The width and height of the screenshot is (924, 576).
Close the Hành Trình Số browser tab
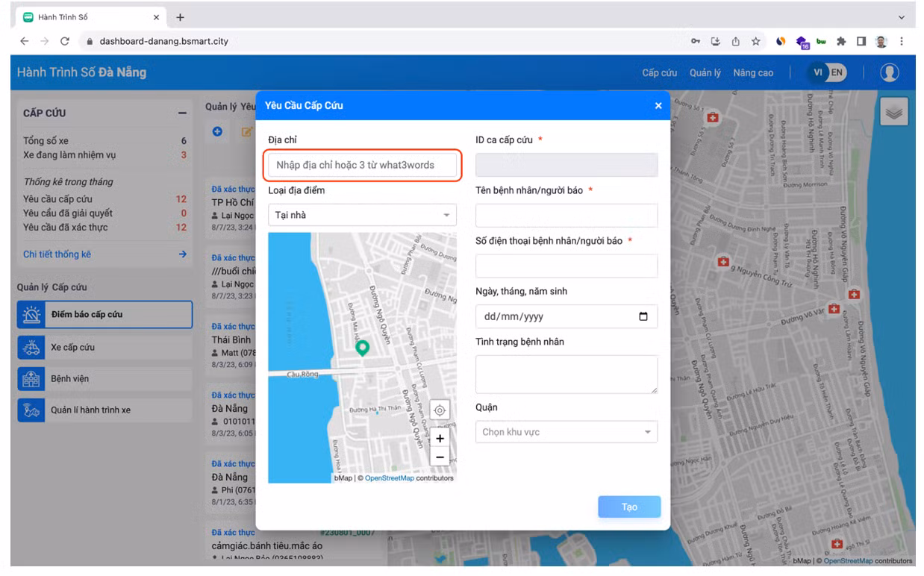[156, 17]
